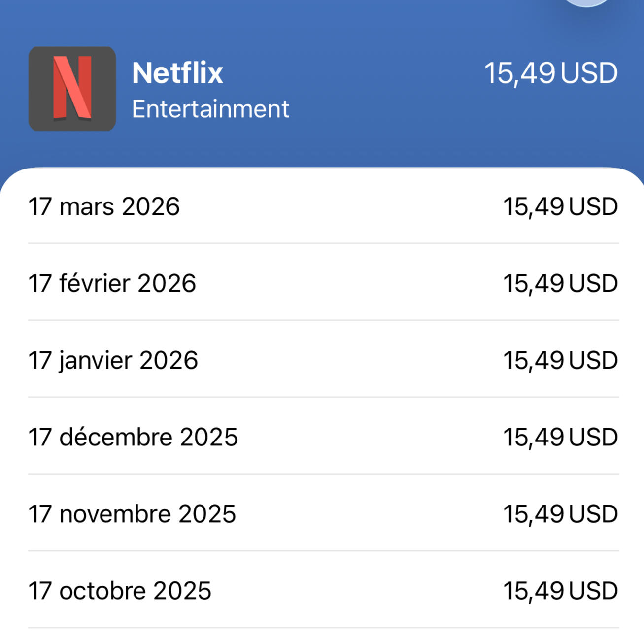Tap the amount on the 17 janvier 2026 row
This screenshot has width=644, height=644.
coord(560,360)
